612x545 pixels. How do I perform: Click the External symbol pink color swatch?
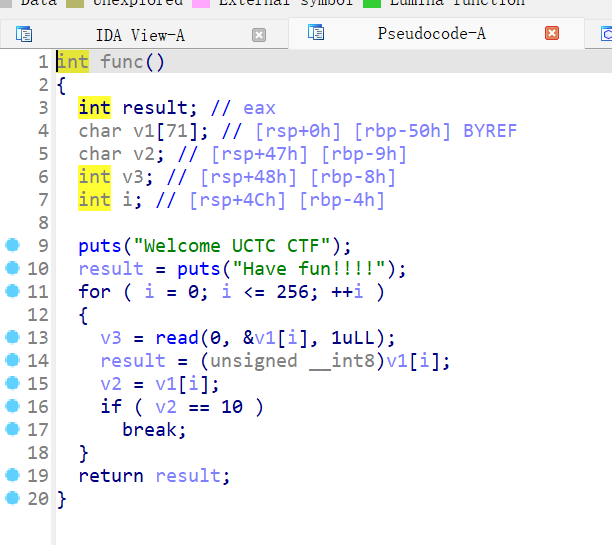point(200,3)
